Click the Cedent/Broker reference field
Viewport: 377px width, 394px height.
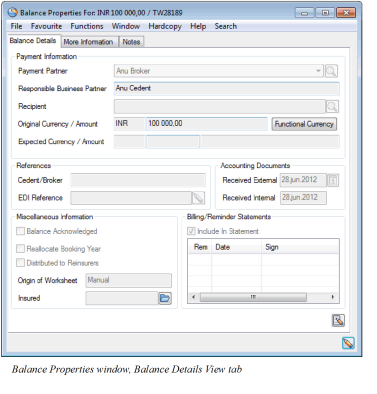tap(138, 180)
